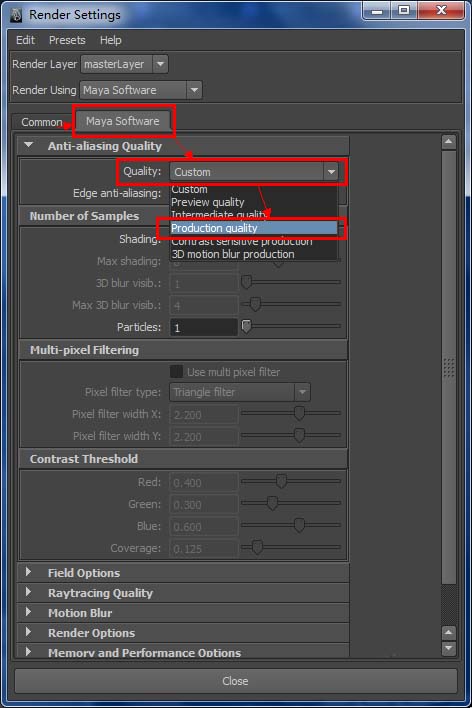Click the Multi-pixel Filtering heading
This screenshot has width=472, height=708.
(84, 350)
